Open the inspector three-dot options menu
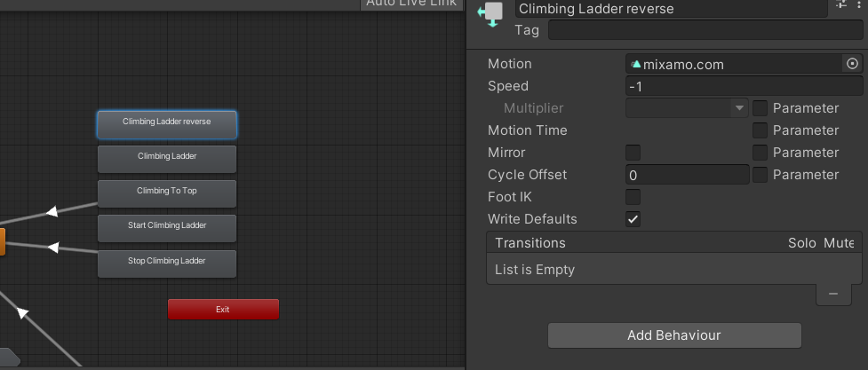 click(x=859, y=5)
